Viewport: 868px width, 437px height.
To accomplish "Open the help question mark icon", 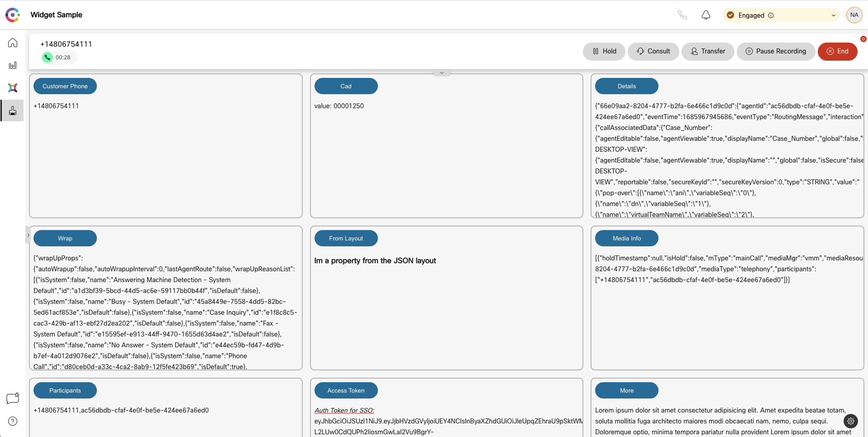I will [x=13, y=421].
